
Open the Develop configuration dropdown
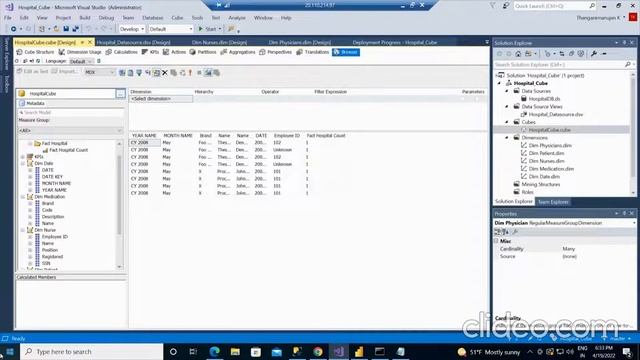[x=132, y=29]
